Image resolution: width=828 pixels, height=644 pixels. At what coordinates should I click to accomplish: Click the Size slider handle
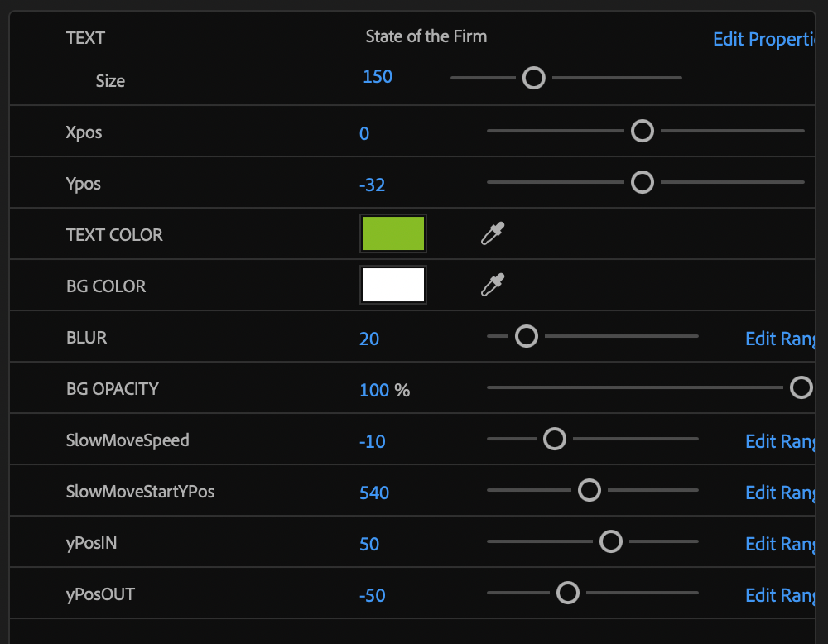(534, 78)
